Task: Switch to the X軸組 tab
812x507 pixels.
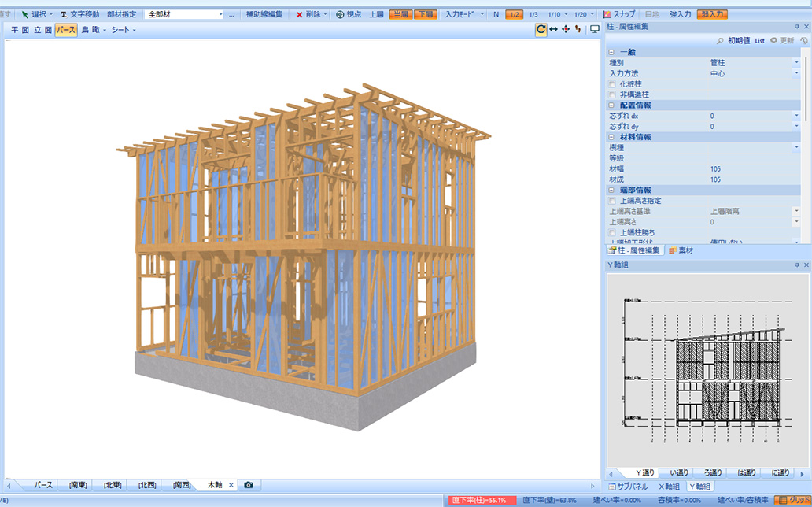Action: (669, 487)
